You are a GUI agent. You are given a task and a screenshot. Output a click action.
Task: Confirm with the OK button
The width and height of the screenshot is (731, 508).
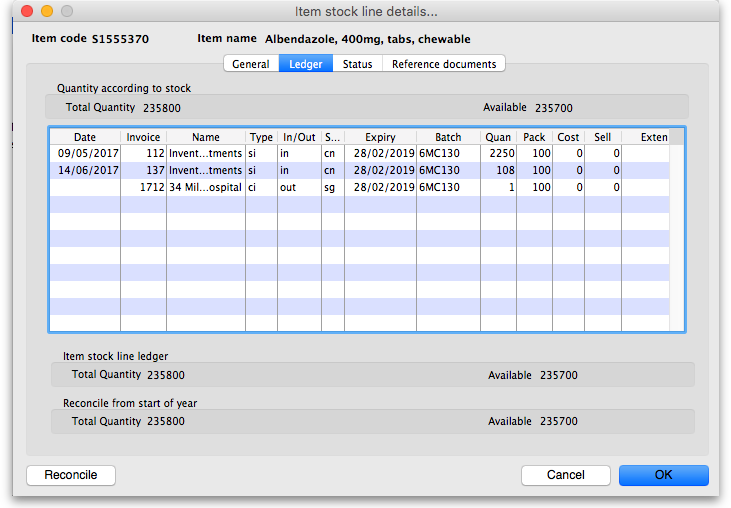point(663,475)
